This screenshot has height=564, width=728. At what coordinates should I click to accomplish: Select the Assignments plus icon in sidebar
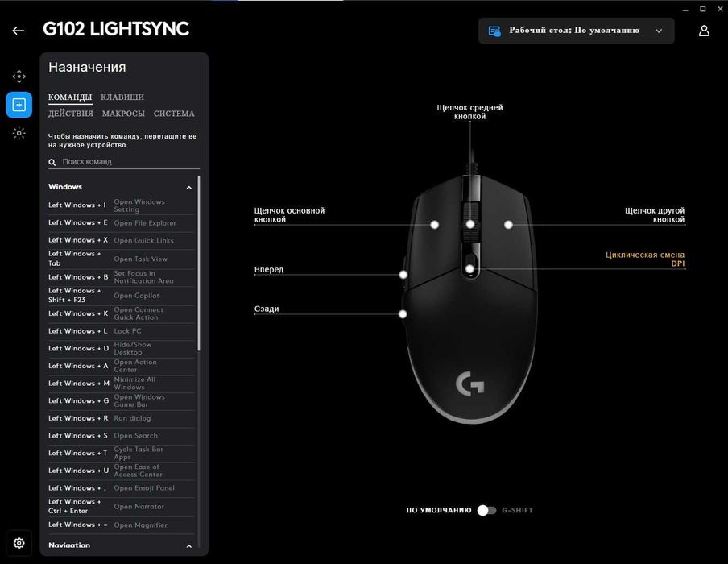click(x=19, y=105)
